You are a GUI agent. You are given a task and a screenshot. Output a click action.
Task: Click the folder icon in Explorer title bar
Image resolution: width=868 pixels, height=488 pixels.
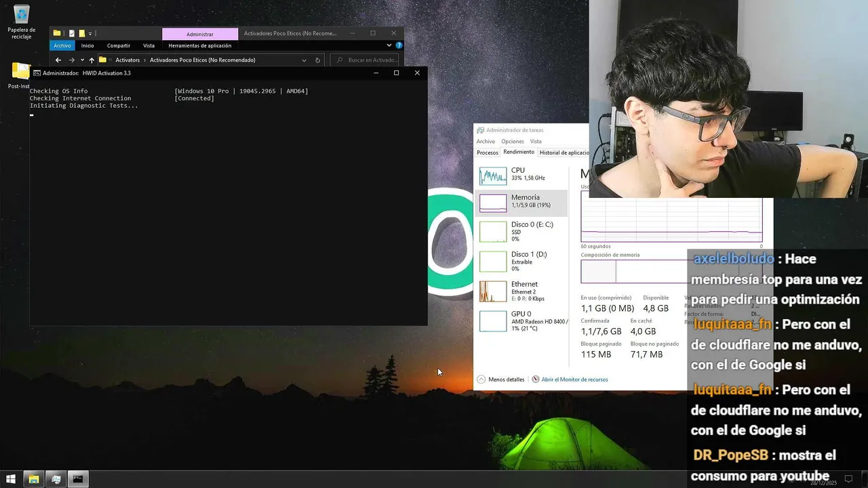pos(57,33)
